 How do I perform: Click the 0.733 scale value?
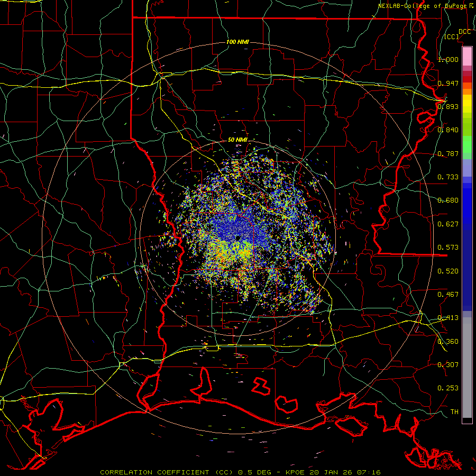448,177
